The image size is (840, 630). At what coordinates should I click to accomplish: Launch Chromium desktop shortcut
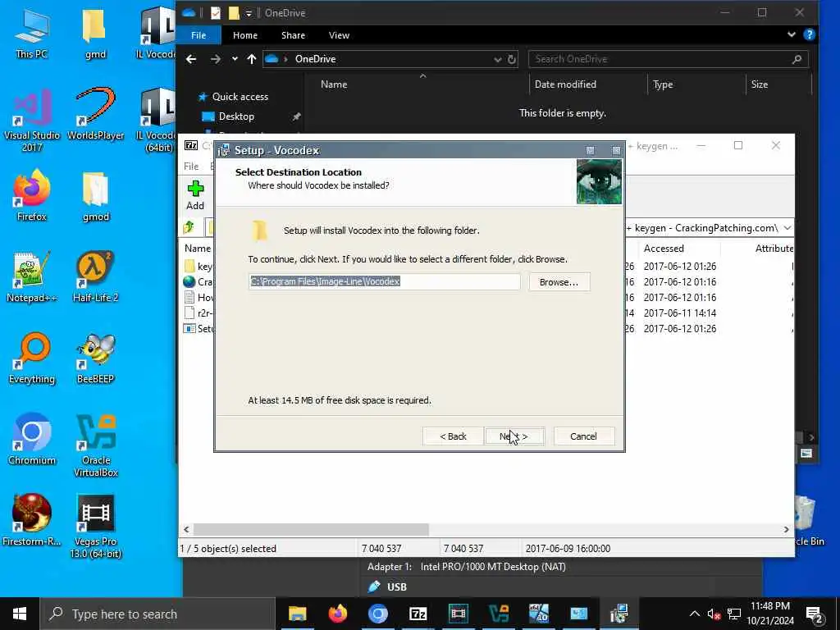(32, 440)
